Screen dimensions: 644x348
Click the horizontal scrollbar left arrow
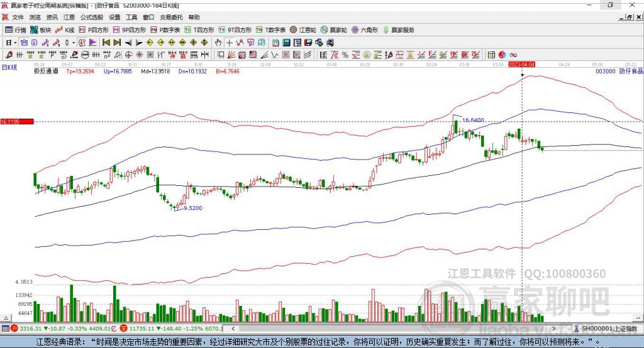coord(233,329)
